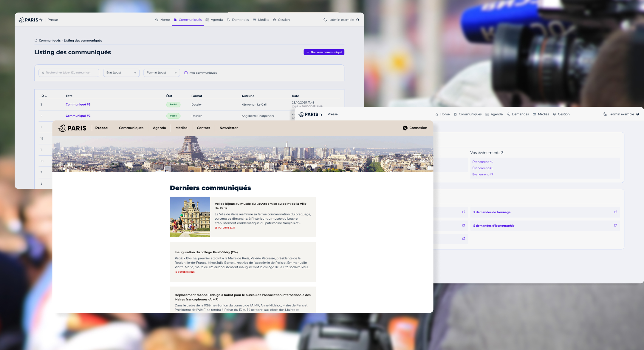Click the Nouveau communiqué button

[x=324, y=52]
